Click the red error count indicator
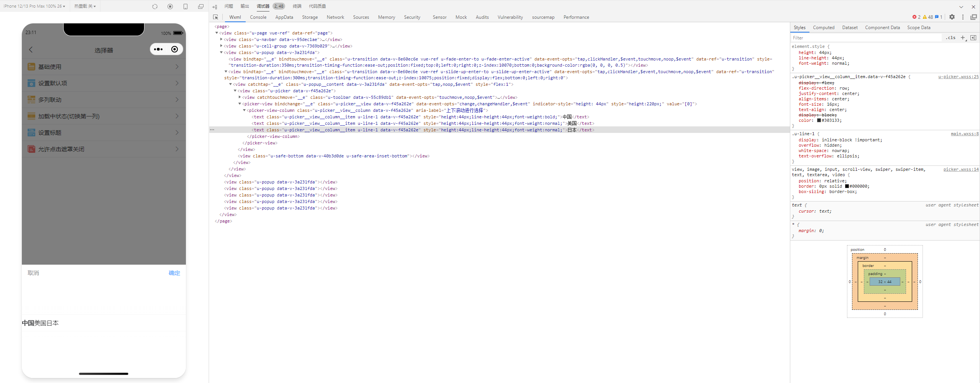 tap(916, 17)
